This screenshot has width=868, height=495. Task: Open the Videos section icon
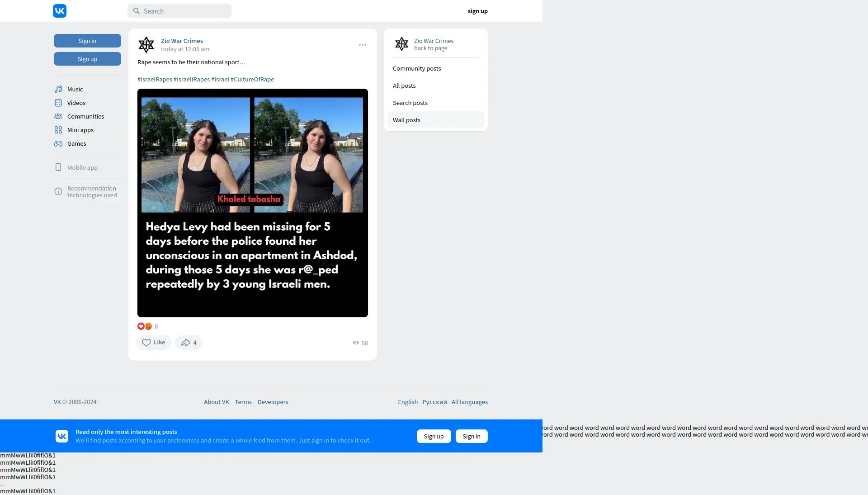(x=58, y=103)
